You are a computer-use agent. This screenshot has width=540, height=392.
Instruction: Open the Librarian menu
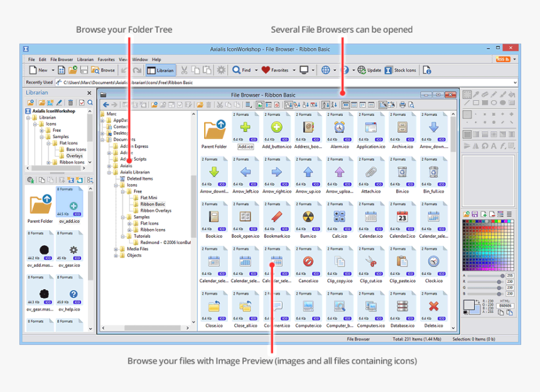coord(85,60)
